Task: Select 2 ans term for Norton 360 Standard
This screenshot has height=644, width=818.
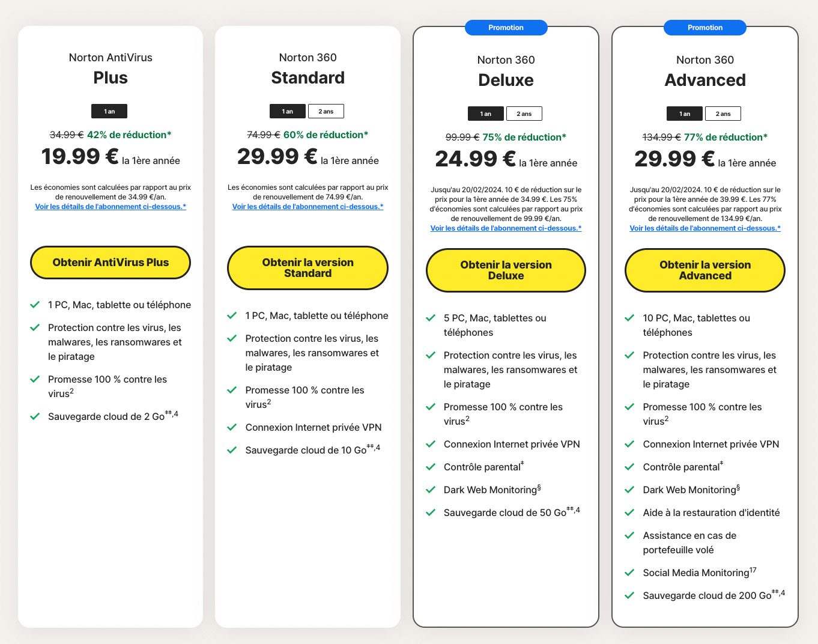Action: 326,111
